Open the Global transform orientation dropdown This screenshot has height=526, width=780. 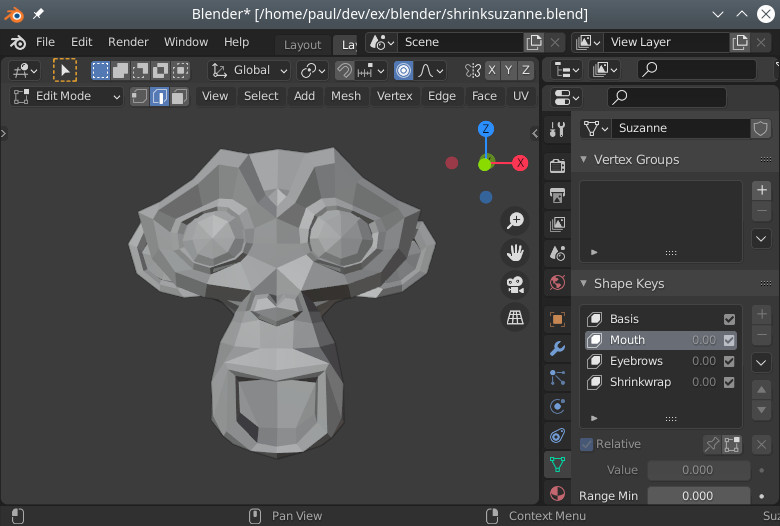(249, 70)
